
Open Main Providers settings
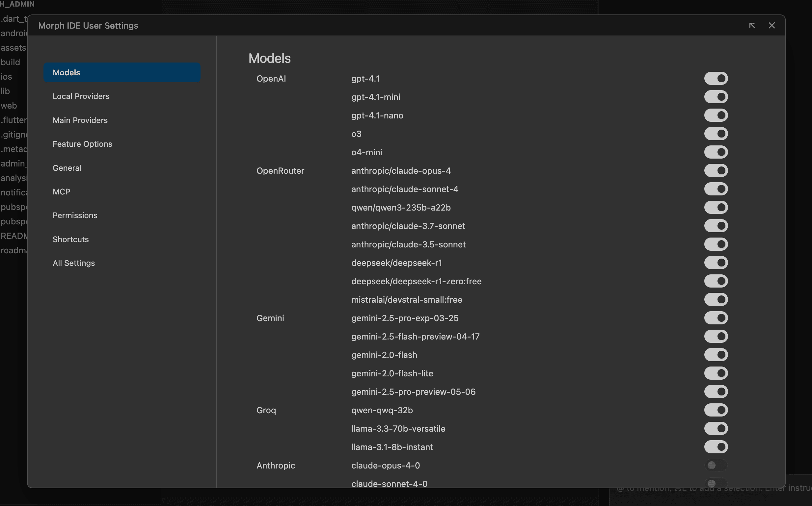tap(122, 120)
